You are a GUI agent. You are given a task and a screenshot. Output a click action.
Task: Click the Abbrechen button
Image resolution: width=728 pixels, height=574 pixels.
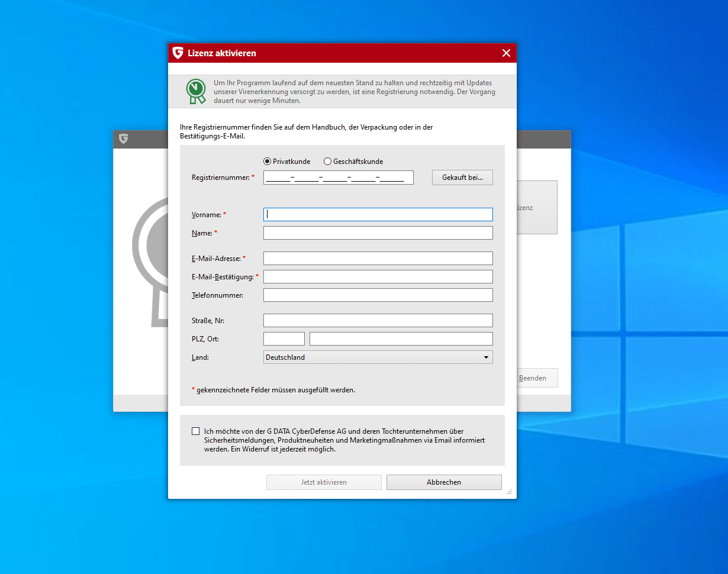click(x=444, y=482)
